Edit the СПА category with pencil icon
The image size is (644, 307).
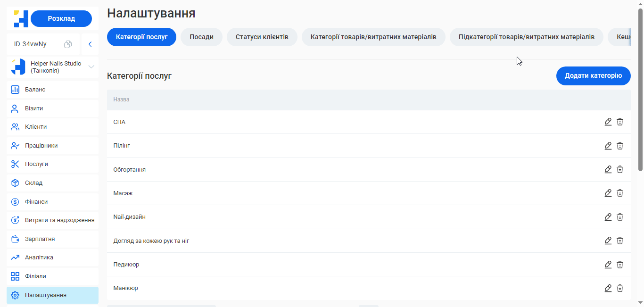(x=608, y=122)
